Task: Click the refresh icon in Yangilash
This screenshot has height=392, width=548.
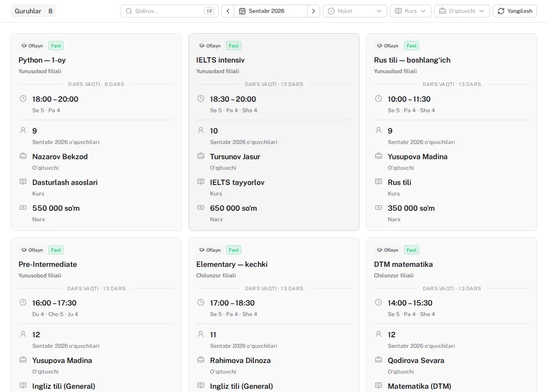Action: click(501, 11)
